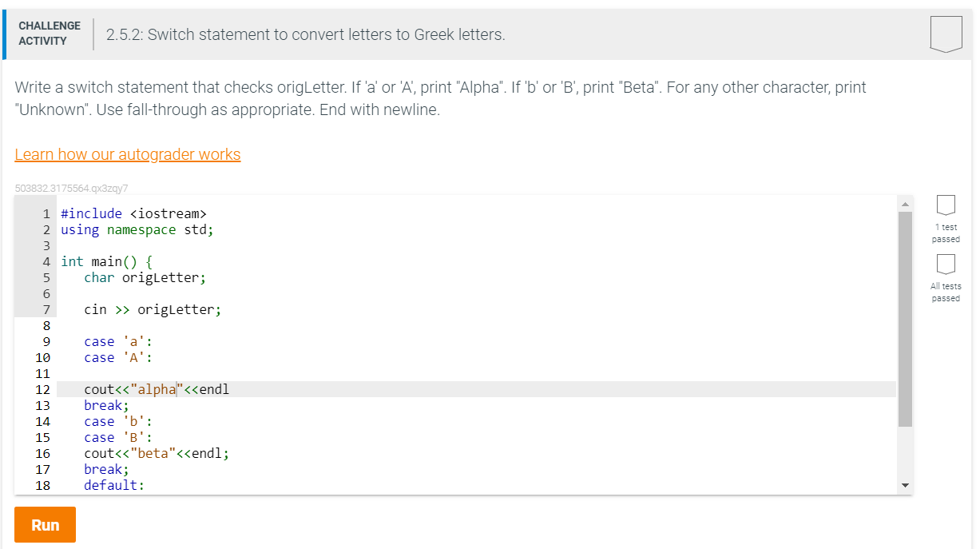
Task: Select the line number 1 in the gutter
Action: point(47,213)
